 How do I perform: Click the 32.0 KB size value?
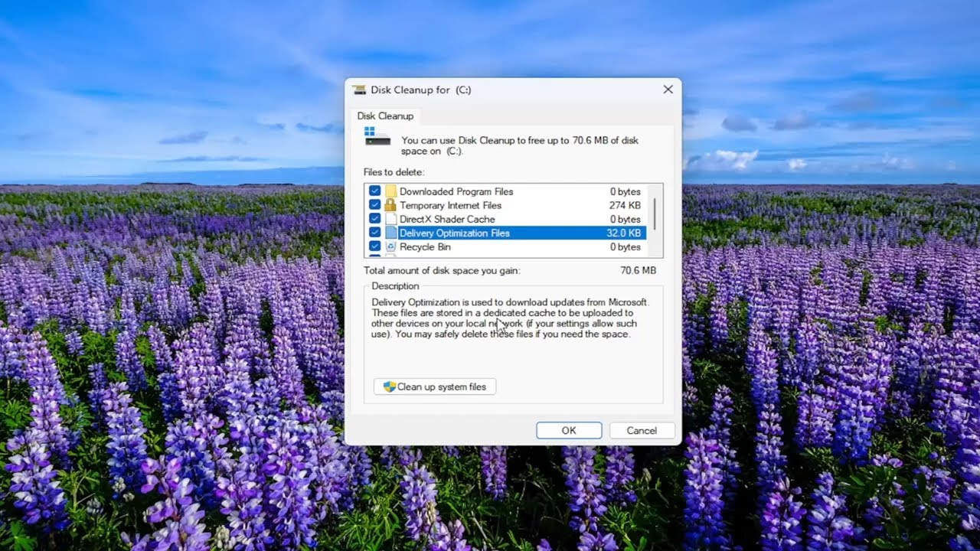click(624, 233)
